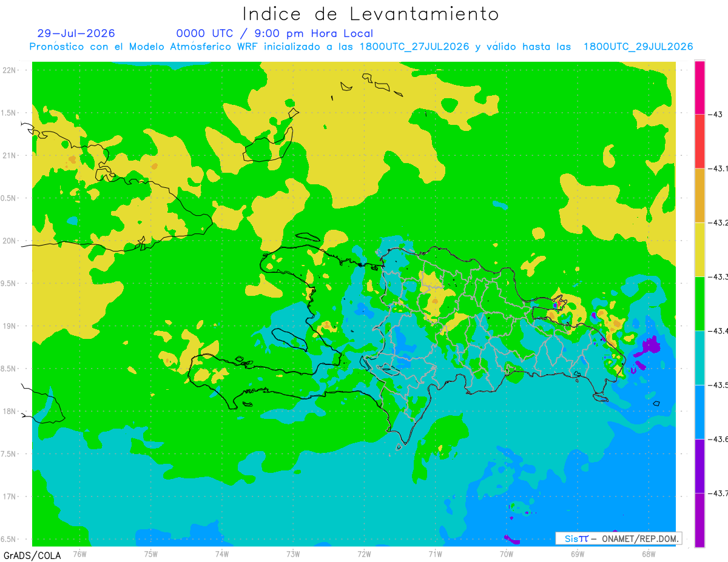Select the orange legend swatch
Screen dimensions: 728x562
(699, 195)
